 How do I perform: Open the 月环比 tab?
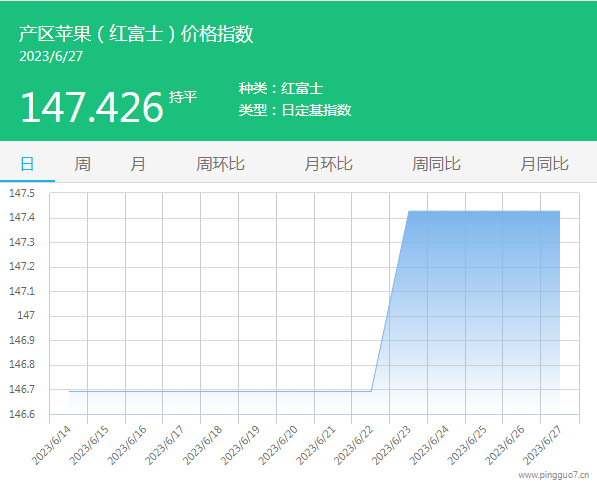(x=328, y=164)
